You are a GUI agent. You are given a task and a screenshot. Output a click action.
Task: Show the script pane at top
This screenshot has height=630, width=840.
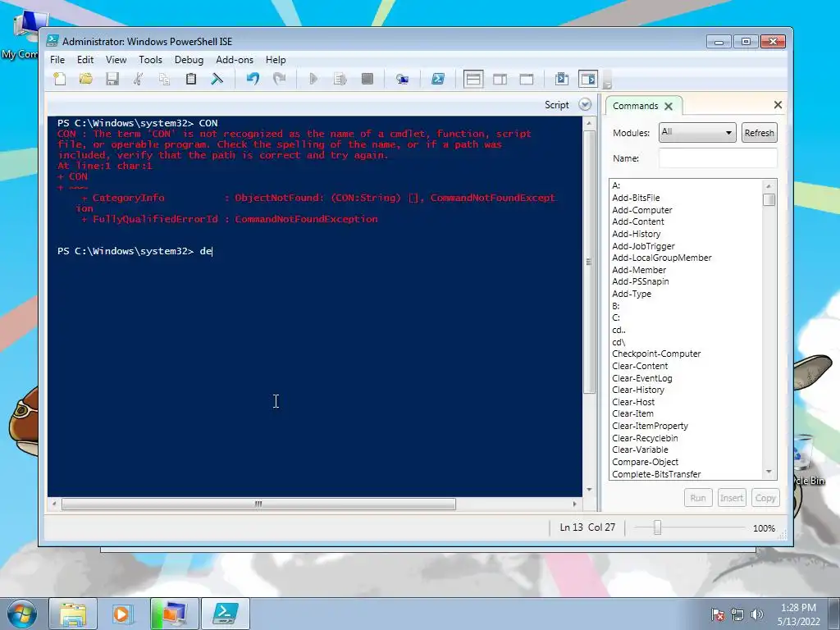click(x=473, y=80)
